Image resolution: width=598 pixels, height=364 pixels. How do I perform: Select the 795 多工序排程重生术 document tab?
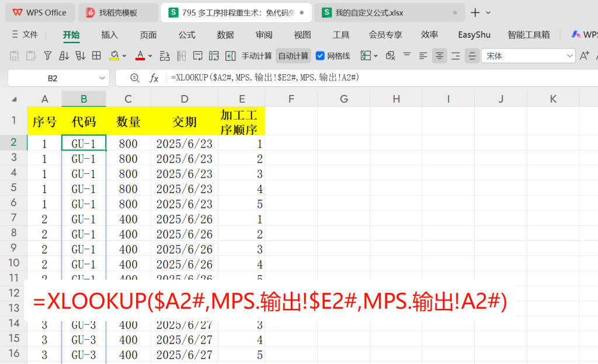coord(236,13)
